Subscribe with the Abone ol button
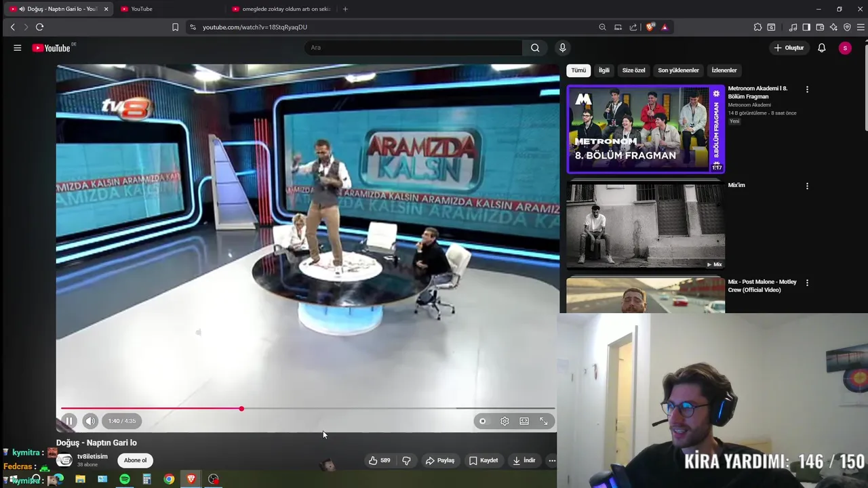The width and height of the screenshot is (868, 488). point(135,460)
